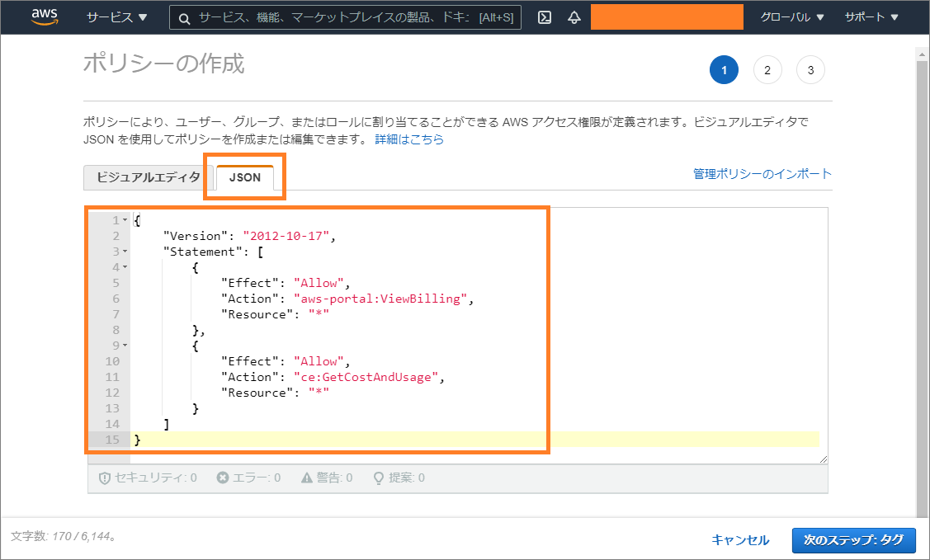The width and height of the screenshot is (930, 560).
Task: Collapse the code fold at line 9
Action: pos(125,346)
